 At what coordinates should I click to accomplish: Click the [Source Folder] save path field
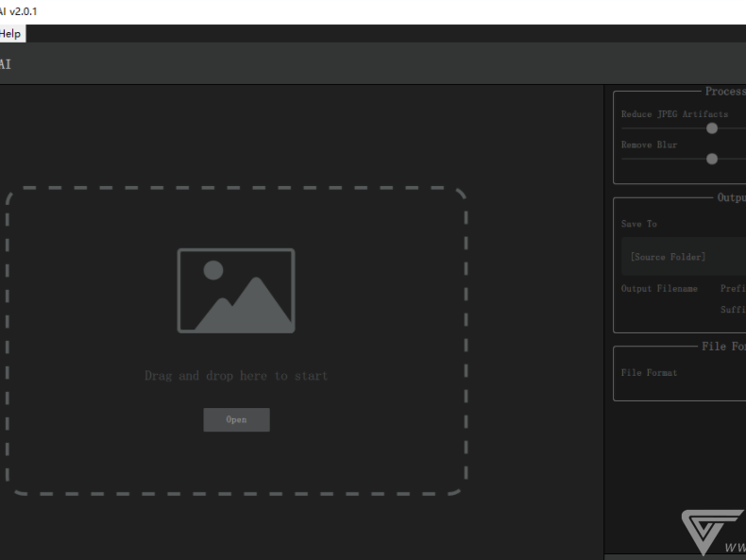coord(684,257)
